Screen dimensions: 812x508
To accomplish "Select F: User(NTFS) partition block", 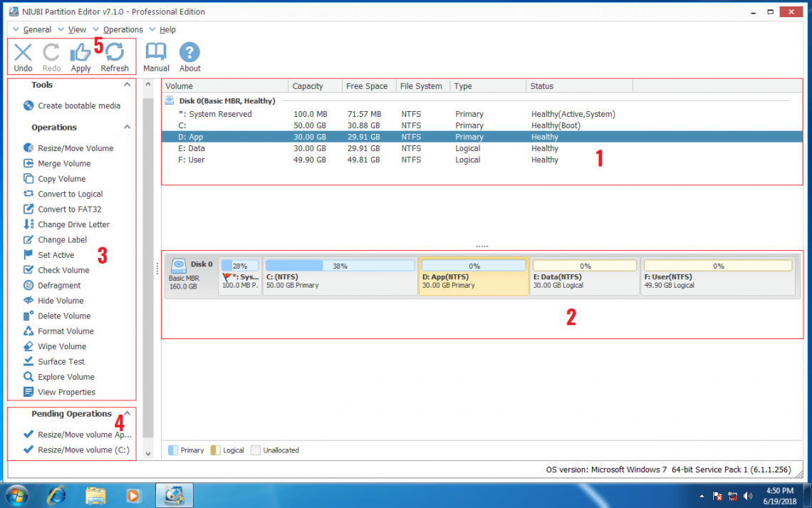I will click(718, 276).
